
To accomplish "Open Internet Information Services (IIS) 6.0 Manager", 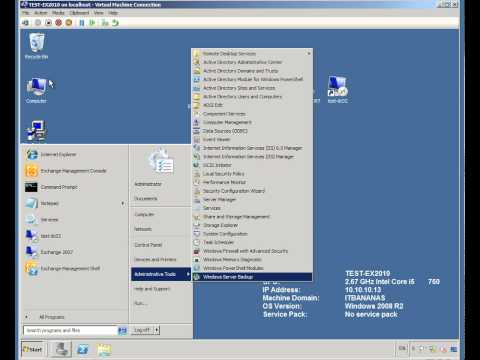I will [x=252, y=148].
